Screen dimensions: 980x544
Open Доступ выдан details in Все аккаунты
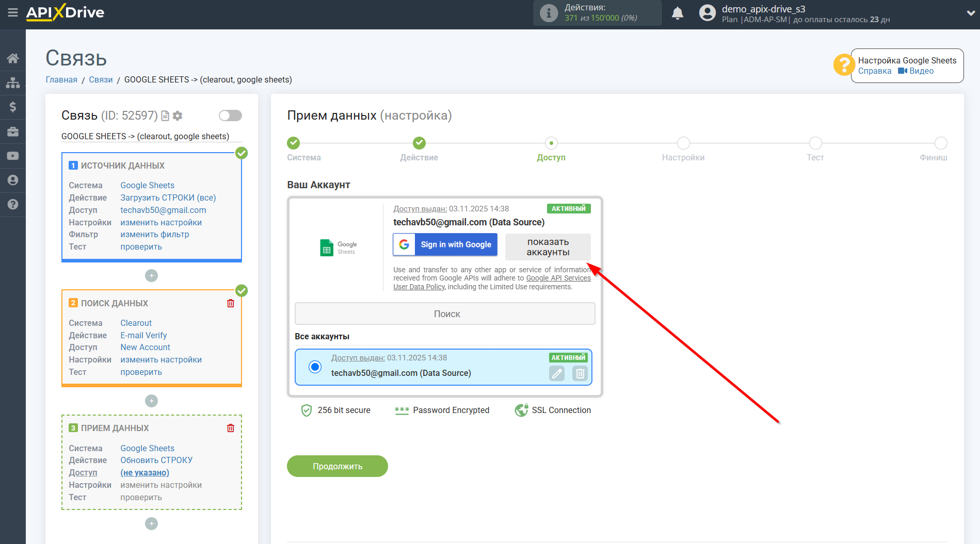pyautogui.click(x=358, y=357)
